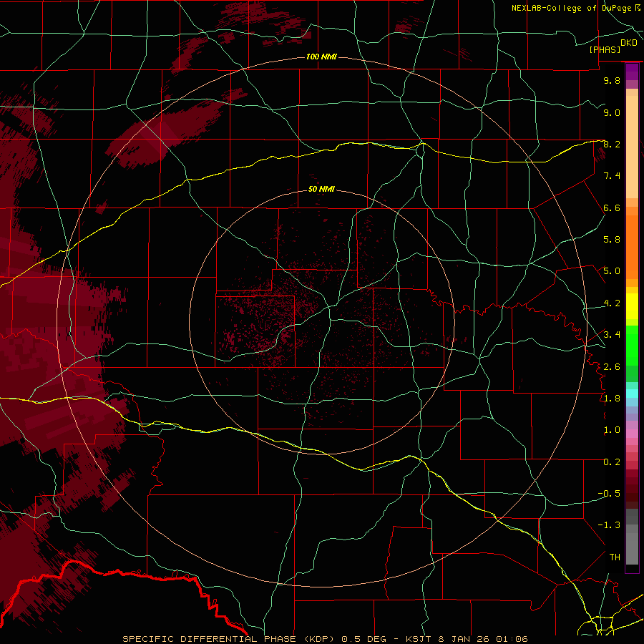This screenshot has width=644, height=644.
Task: Click the 5.0 scale value
Action: [x=612, y=271]
